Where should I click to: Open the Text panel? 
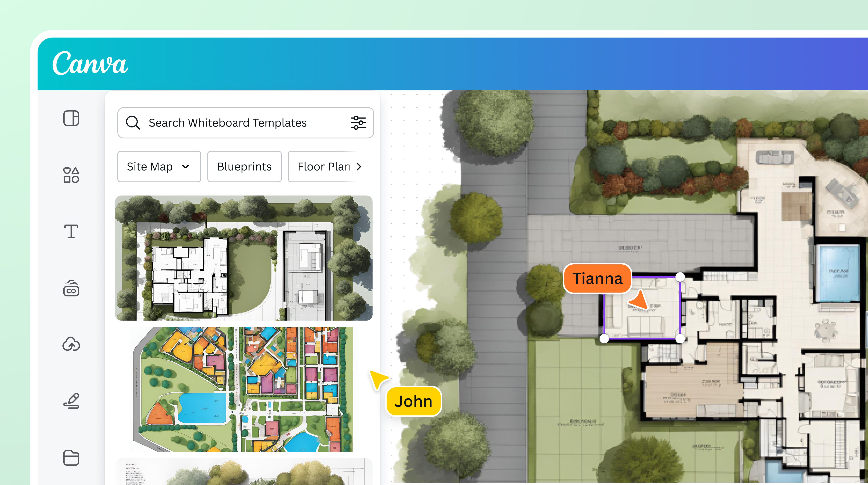pyautogui.click(x=71, y=231)
